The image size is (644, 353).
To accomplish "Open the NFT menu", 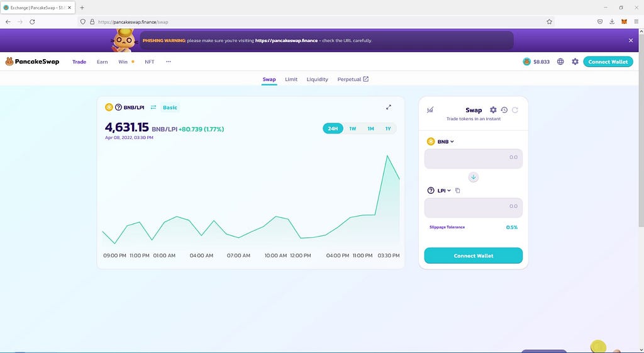I will click(150, 62).
